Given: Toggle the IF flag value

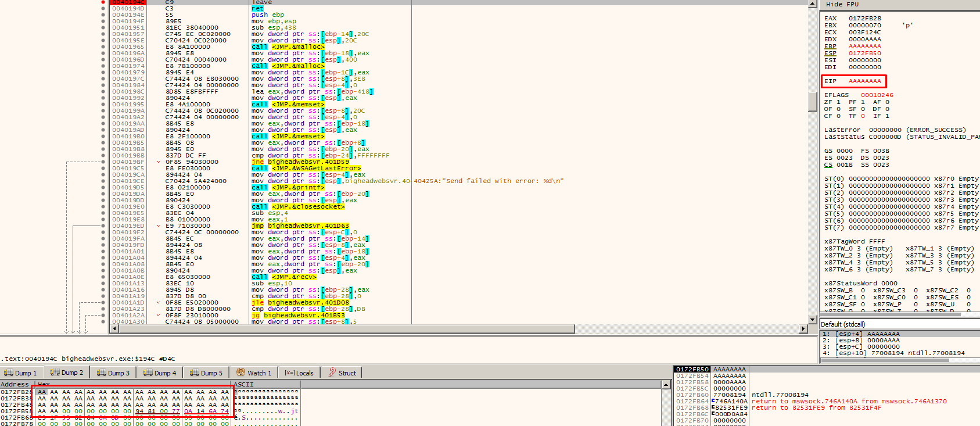Looking at the screenshot, I should click(x=887, y=116).
